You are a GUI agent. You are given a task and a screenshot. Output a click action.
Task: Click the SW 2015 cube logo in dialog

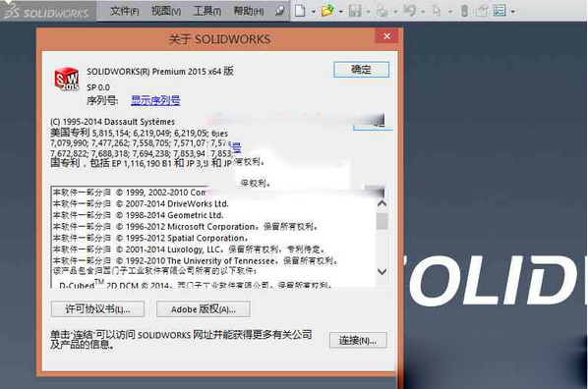coord(67,79)
